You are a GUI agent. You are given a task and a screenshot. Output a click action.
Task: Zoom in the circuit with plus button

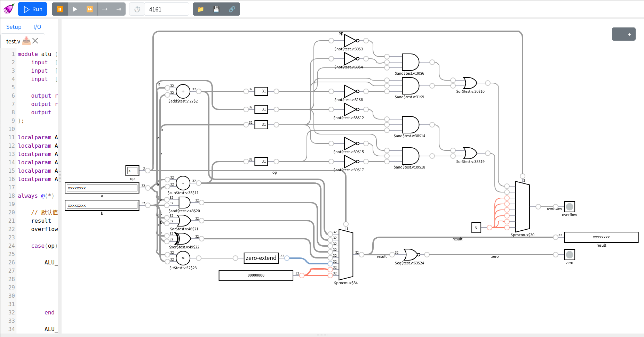629,34
